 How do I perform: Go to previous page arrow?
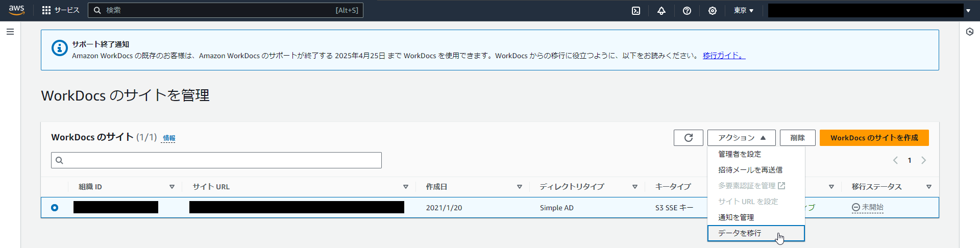[895, 160]
